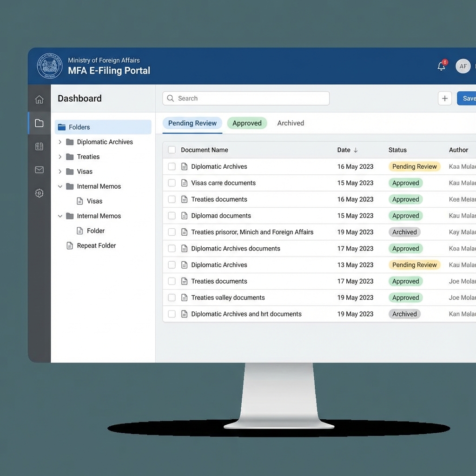The width and height of the screenshot is (476, 476).
Task: Switch to the Approved tab
Action: click(x=247, y=123)
